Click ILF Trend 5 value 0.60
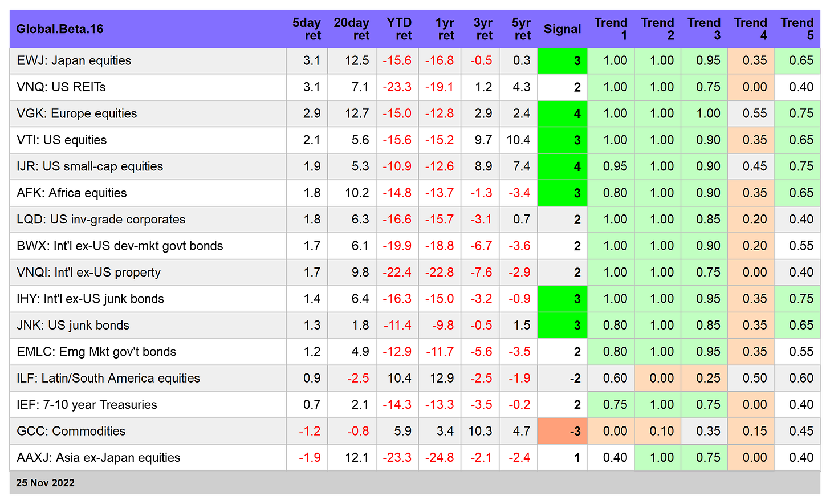The width and height of the screenshot is (830, 504). (801, 378)
